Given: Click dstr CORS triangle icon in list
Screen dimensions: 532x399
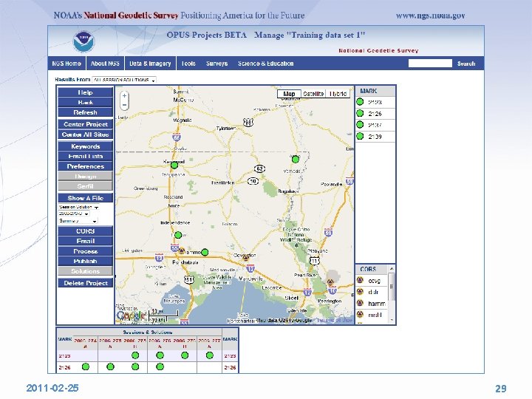Looking at the screenshot, I should tap(361, 291).
